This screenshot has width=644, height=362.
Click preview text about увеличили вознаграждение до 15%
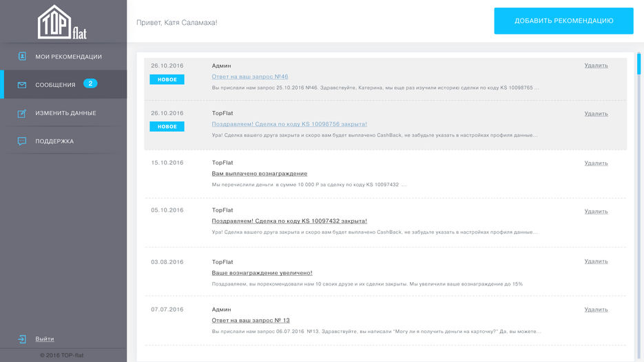click(367, 284)
